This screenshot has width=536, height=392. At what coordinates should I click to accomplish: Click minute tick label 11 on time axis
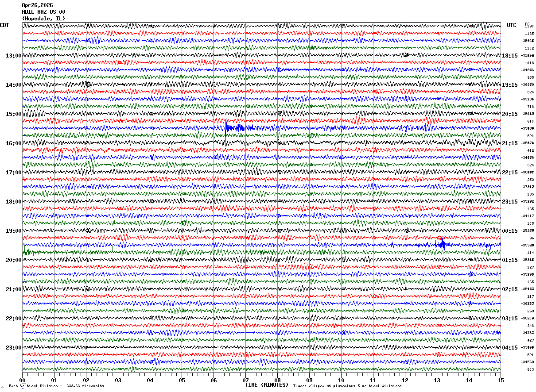pyautogui.click(x=373, y=380)
